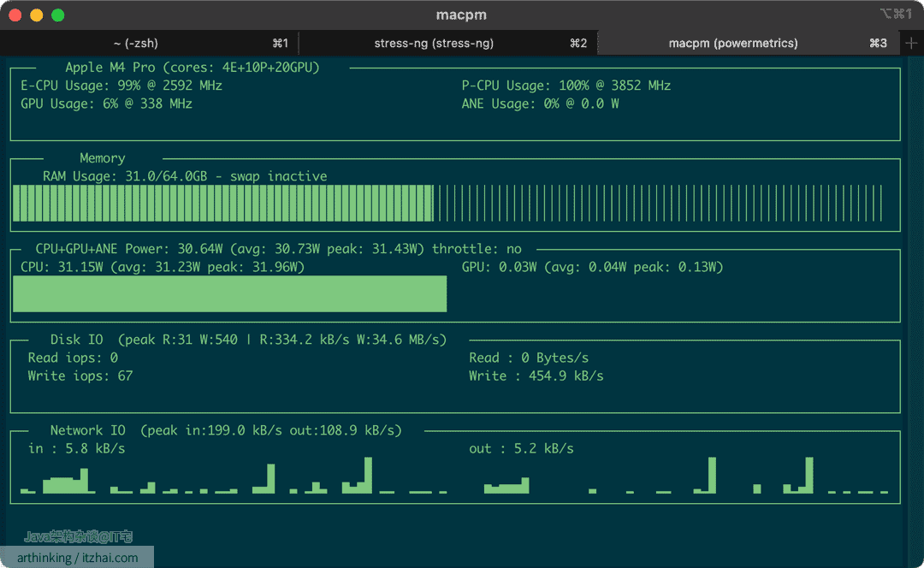Click the ⌘2 shortcut label on stress-ng tab

click(578, 43)
